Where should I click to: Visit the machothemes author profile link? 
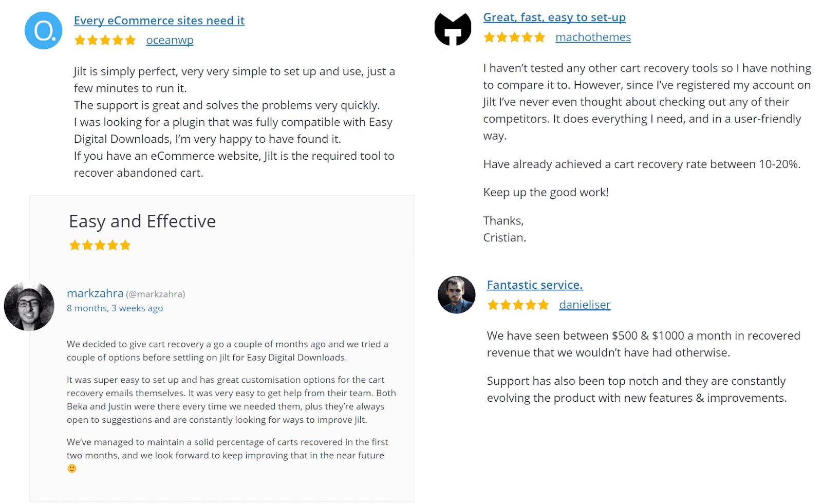pos(593,37)
